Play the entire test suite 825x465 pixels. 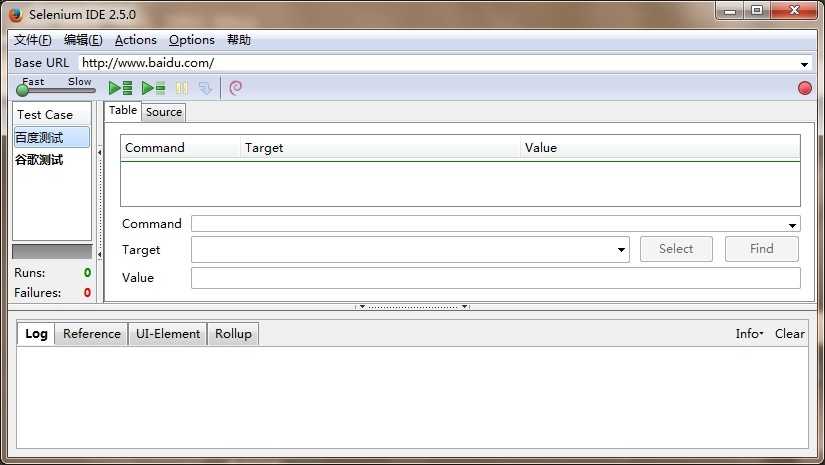click(x=120, y=88)
